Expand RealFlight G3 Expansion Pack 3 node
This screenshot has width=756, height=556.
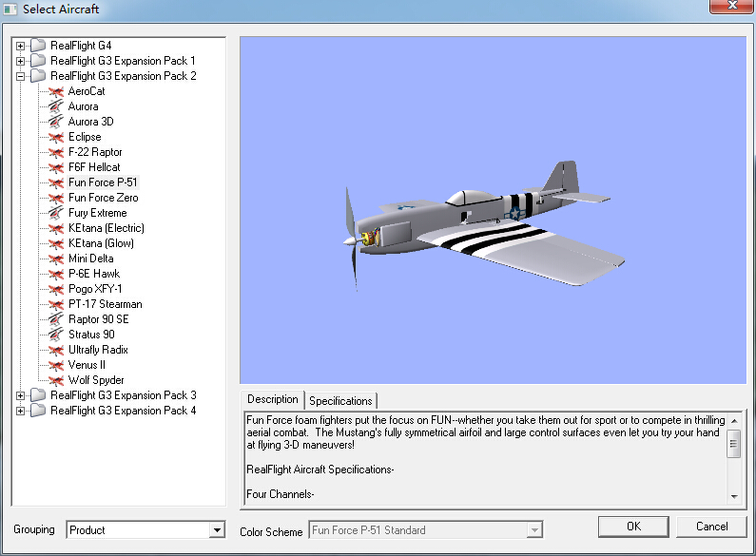pos(20,396)
